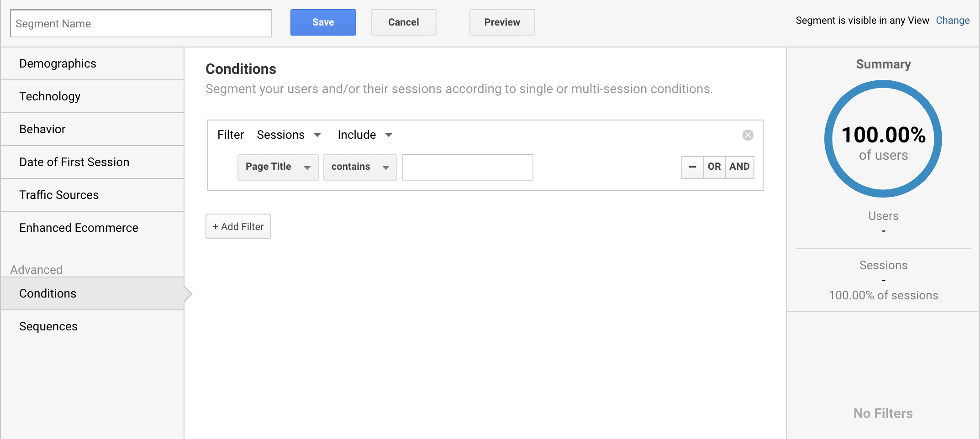Select Demographics in the sidebar
This screenshot has height=439, width=980.
pyautogui.click(x=58, y=63)
